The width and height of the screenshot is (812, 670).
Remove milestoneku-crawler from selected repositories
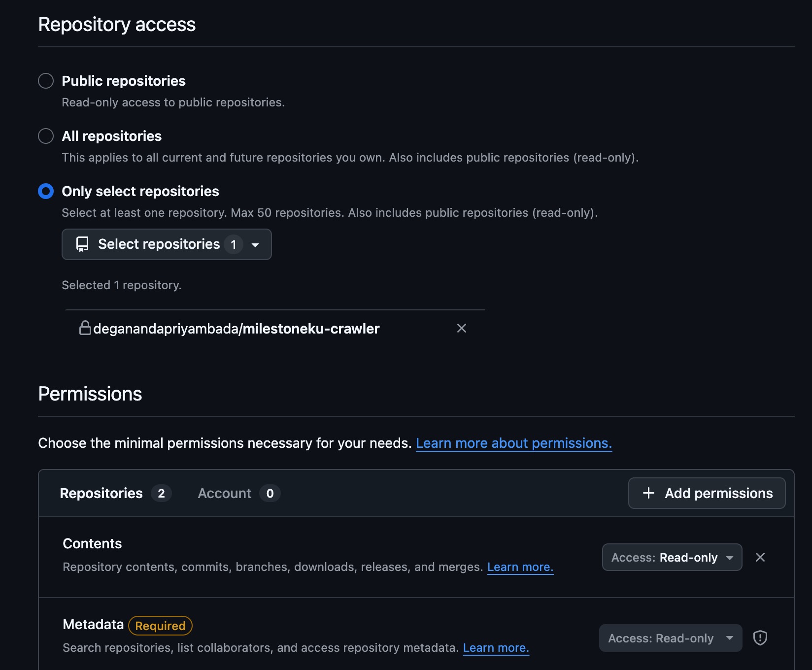461,328
